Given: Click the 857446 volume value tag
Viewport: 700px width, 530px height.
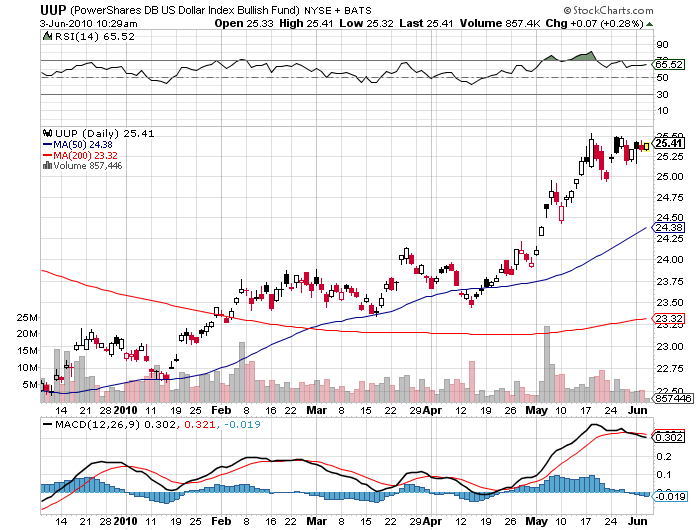Looking at the screenshot, I should [673, 398].
